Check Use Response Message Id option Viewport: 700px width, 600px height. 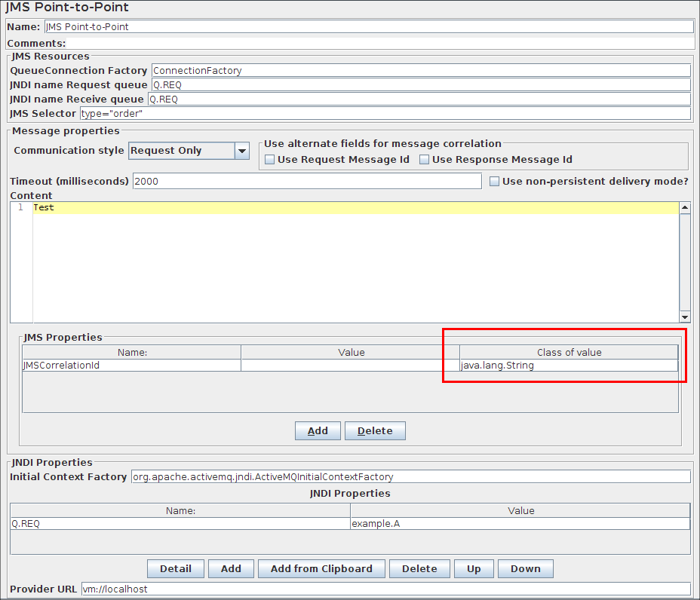click(424, 160)
